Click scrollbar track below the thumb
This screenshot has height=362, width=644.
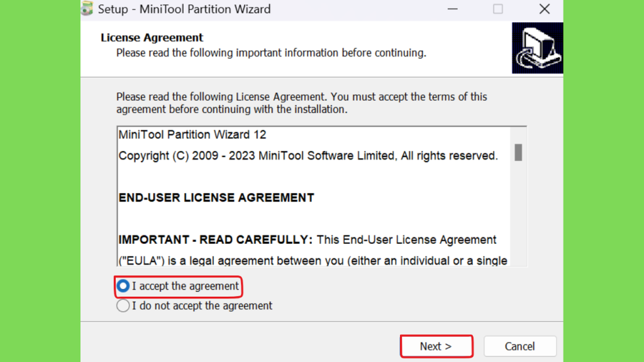[518, 214]
